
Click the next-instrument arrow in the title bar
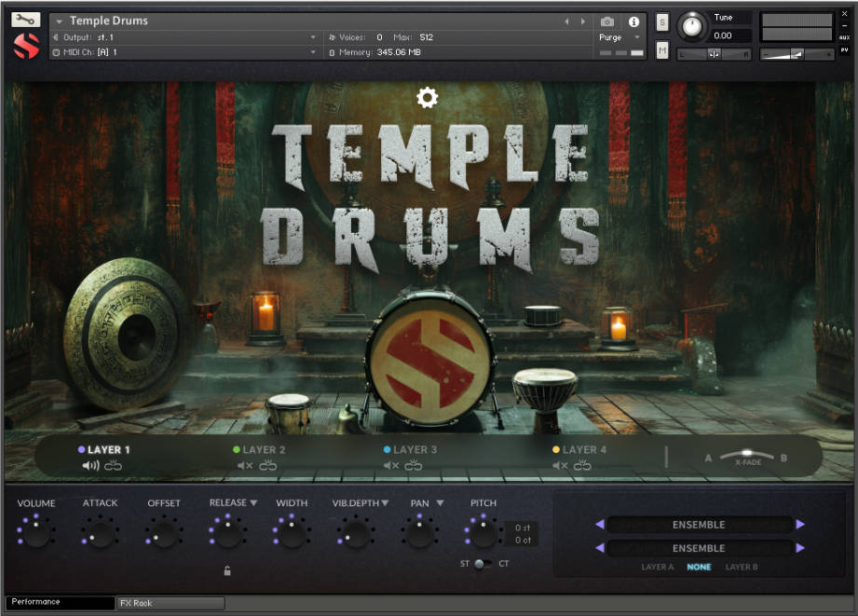[x=583, y=20]
